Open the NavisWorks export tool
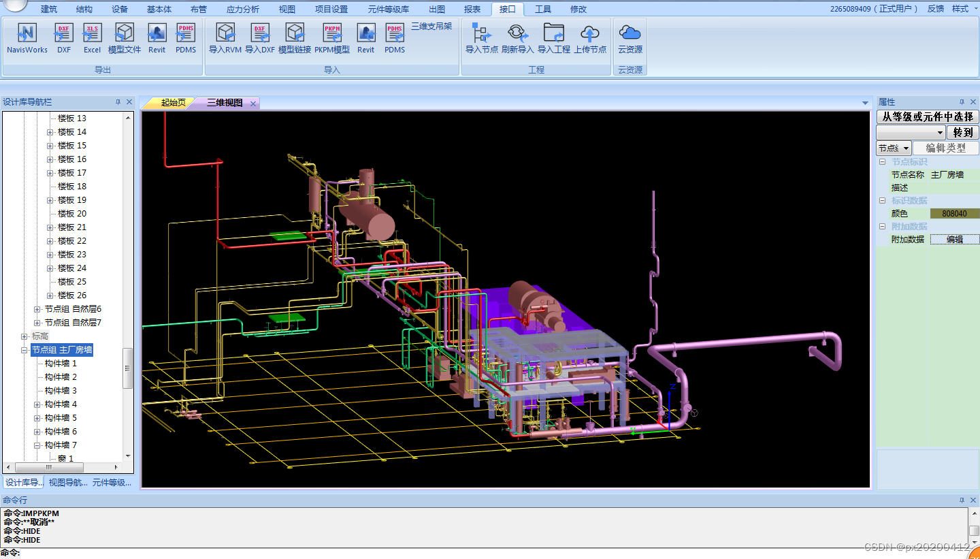This screenshot has height=559, width=980. click(x=26, y=37)
